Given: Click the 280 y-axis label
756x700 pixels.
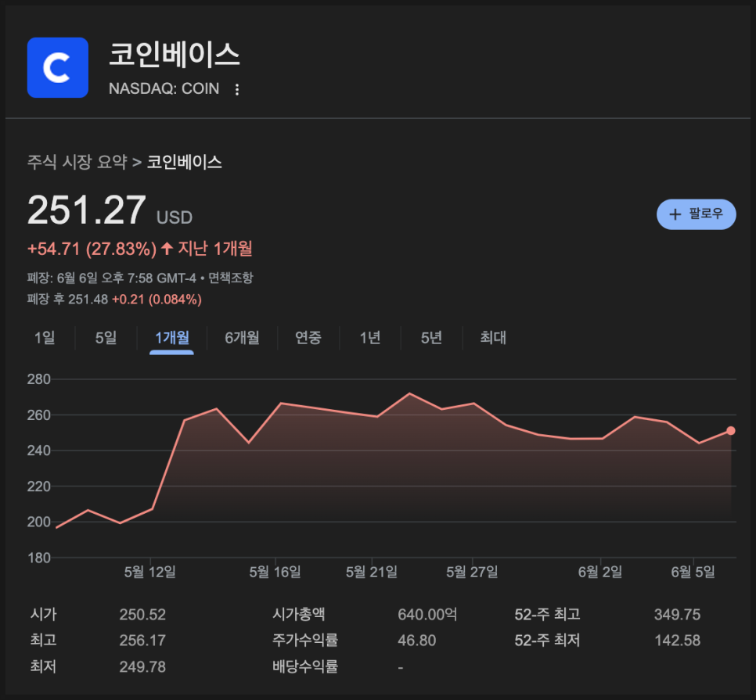Looking at the screenshot, I should click(39, 379).
